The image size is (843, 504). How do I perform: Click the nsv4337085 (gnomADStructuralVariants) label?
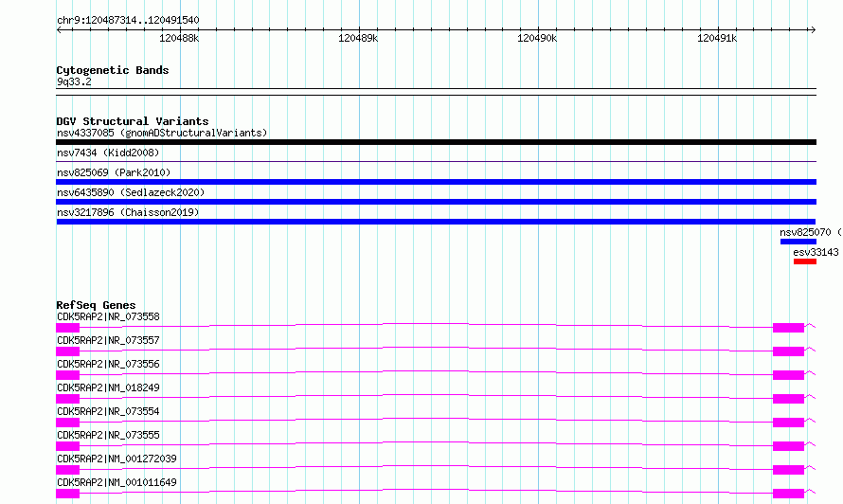[162, 133]
